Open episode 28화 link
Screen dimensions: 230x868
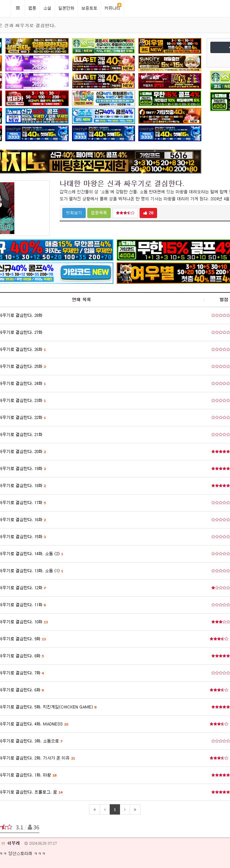21,315
